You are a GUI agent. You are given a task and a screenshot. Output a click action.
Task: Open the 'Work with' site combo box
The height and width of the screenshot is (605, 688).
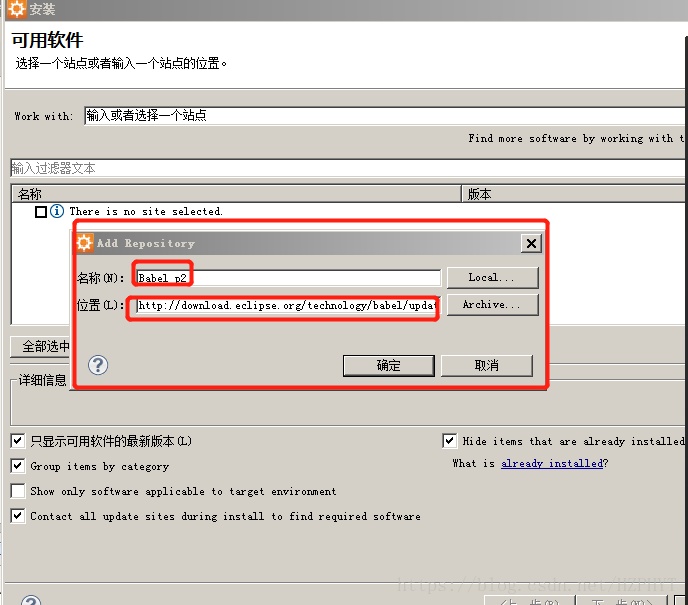click(x=380, y=115)
